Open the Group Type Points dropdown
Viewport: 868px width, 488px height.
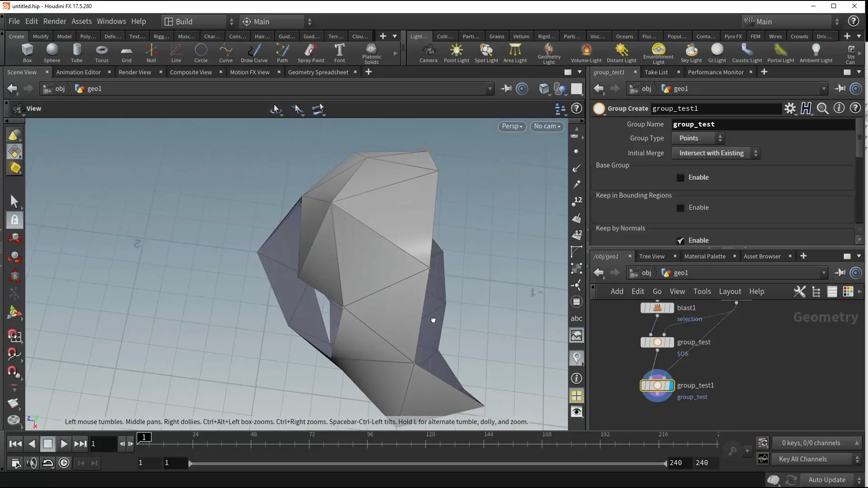(x=698, y=138)
